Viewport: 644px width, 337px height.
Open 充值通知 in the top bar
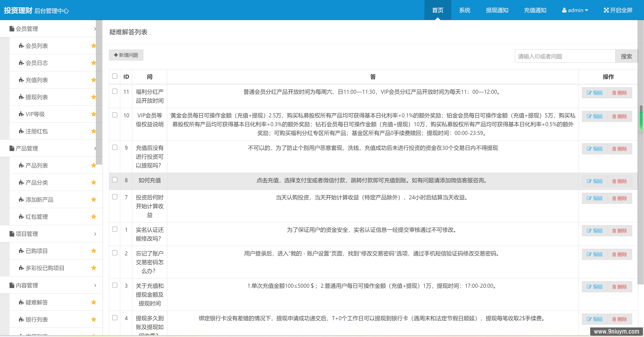click(x=535, y=10)
